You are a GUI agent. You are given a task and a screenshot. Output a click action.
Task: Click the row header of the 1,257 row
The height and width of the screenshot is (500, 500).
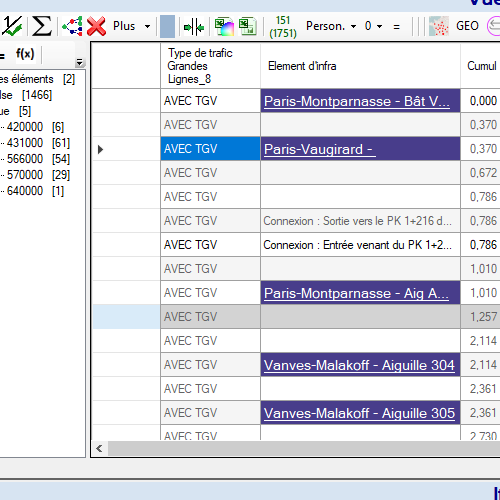point(126,317)
